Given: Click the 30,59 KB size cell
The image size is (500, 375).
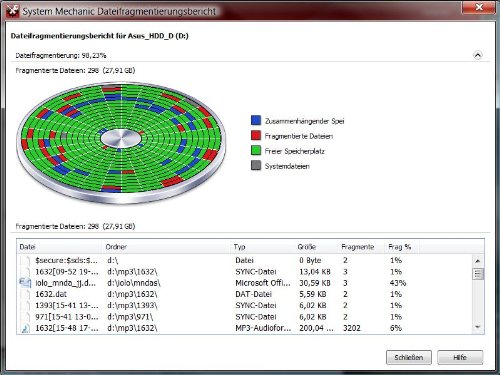Looking at the screenshot, I should click(x=315, y=283).
